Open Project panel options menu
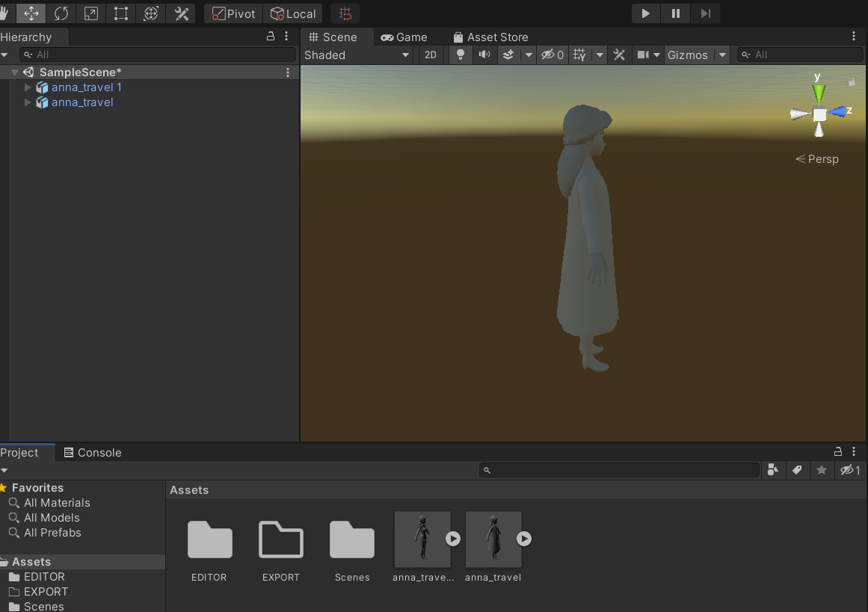Viewport: 868px width, 612px height. (x=854, y=451)
